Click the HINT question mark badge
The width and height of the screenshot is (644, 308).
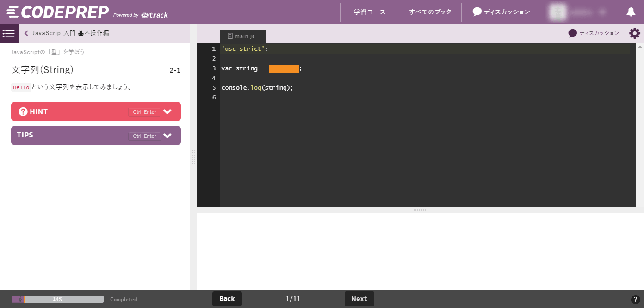click(x=23, y=111)
